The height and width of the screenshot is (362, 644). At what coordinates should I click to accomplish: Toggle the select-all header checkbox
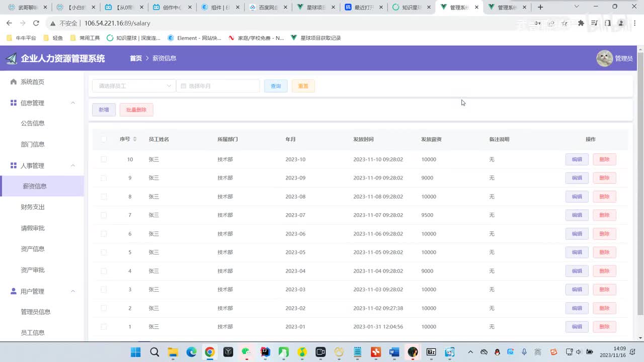104,139
